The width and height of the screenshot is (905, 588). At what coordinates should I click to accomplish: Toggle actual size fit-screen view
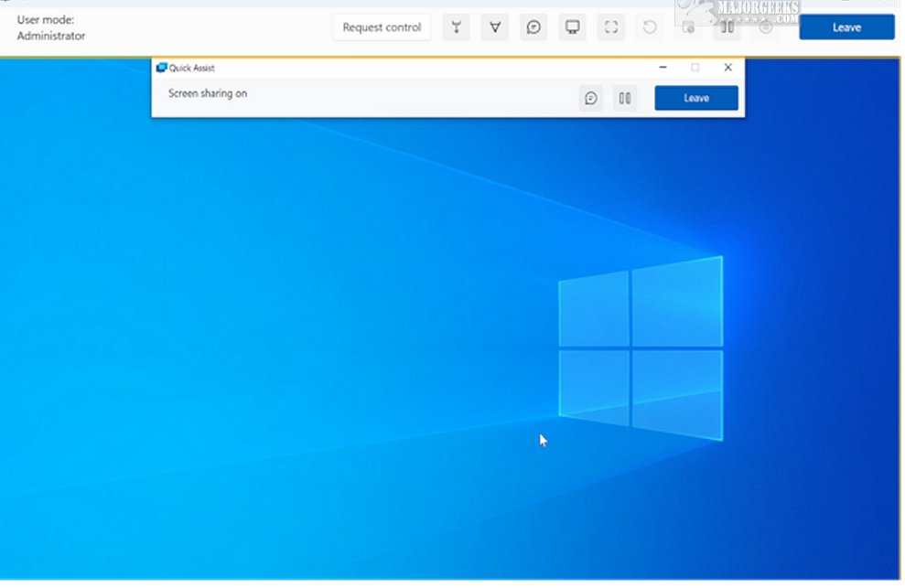610,27
